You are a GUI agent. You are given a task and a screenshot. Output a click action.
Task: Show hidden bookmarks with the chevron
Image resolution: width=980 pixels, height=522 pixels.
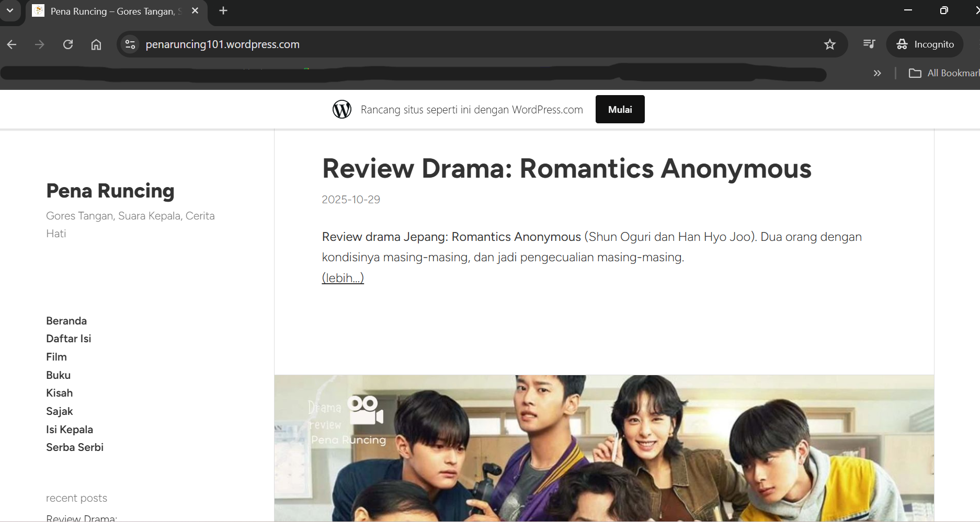(x=877, y=73)
